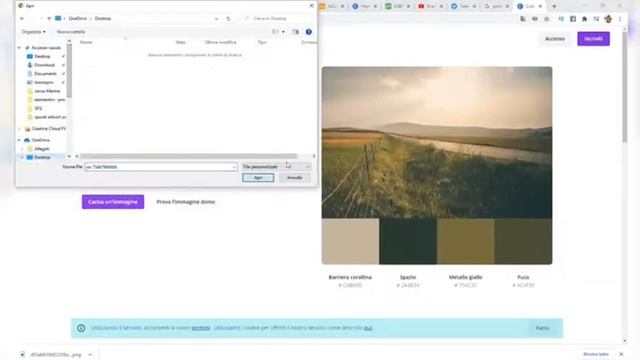
Task: Open the File personalizzati type dropdown
Action: point(276,167)
